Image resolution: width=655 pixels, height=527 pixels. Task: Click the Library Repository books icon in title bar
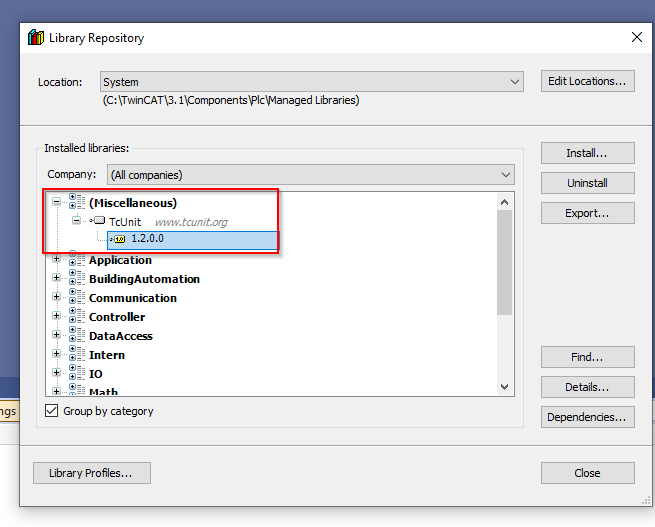point(36,38)
